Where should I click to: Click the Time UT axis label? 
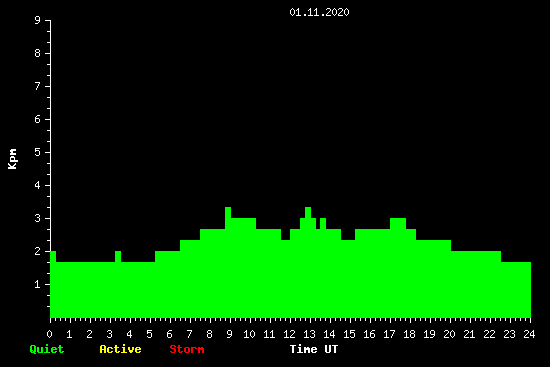click(x=314, y=349)
